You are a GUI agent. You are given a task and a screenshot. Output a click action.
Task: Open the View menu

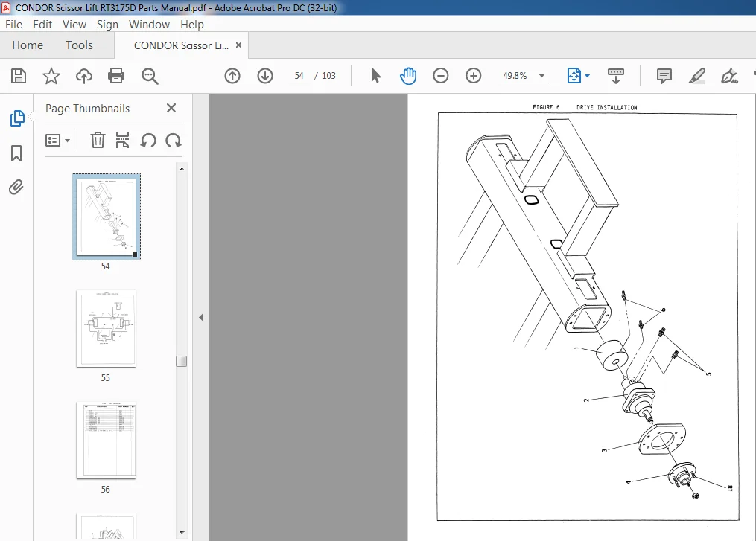pyautogui.click(x=74, y=24)
